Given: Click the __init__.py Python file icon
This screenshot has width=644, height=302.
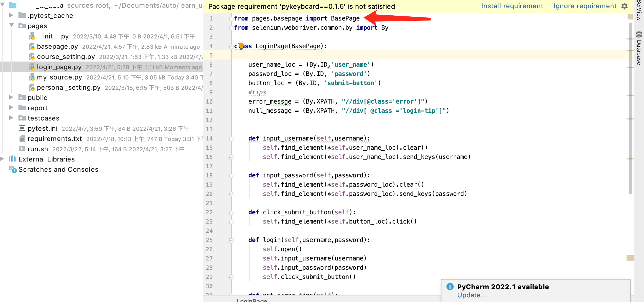Looking at the screenshot, I should coord(32,36).
